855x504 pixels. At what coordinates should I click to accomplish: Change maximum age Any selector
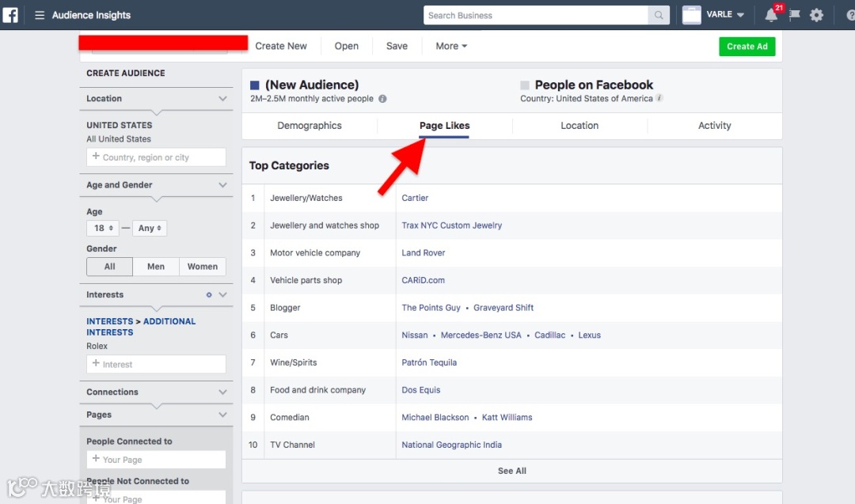[150, 229]
